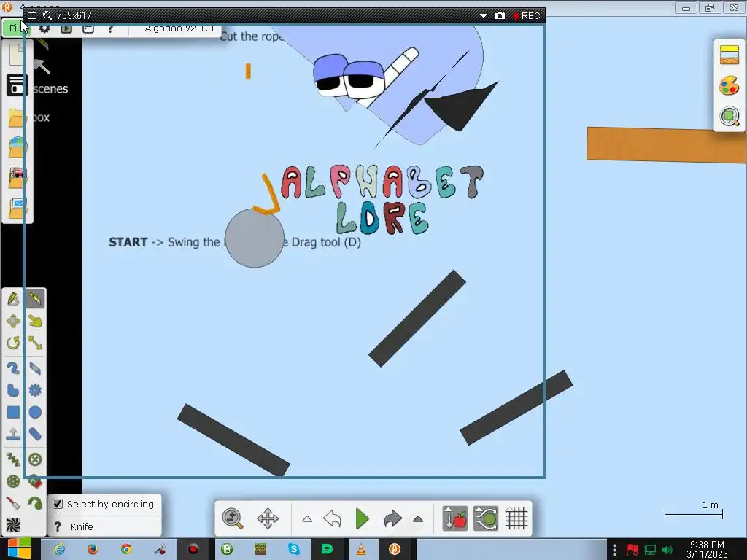Select the Move tool
Image resolution: width=747 pixels, height=560 pixels.
pyautogui.click(x=13, y=321)
